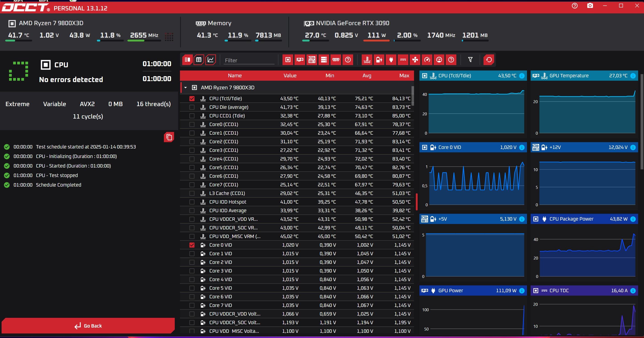
Task: Toggle the motherboard sensor filter icon
Action: pyautogui.click(x=312, y=60)
